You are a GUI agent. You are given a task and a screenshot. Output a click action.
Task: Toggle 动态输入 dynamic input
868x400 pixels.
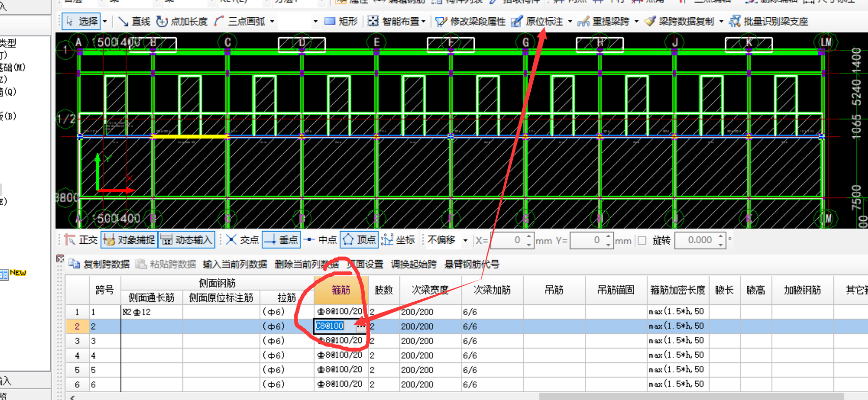coord(186,240)
